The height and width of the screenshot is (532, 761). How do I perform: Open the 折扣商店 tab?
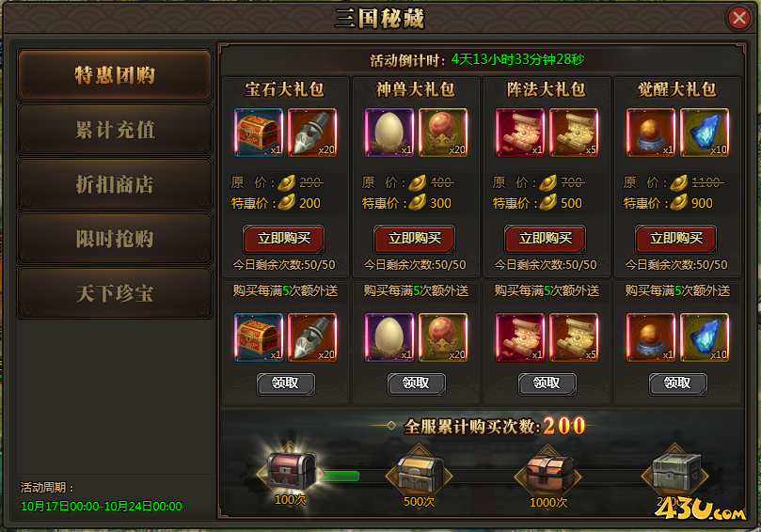tap(115, 184)
